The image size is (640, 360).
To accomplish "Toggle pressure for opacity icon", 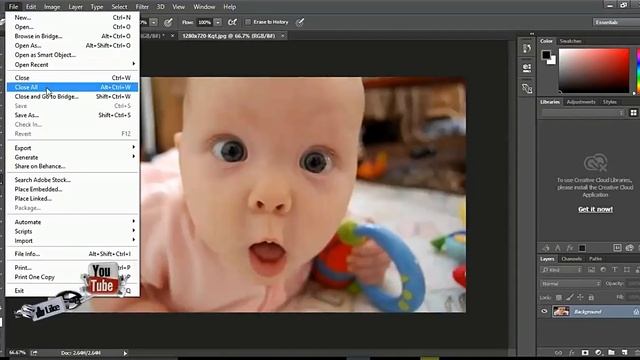I will pos(168,22).
